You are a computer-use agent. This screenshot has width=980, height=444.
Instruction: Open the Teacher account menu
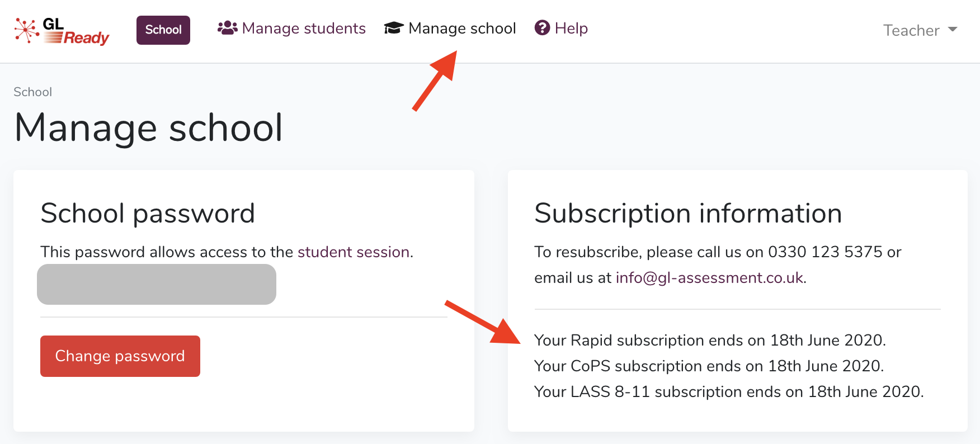click(920, 30)
